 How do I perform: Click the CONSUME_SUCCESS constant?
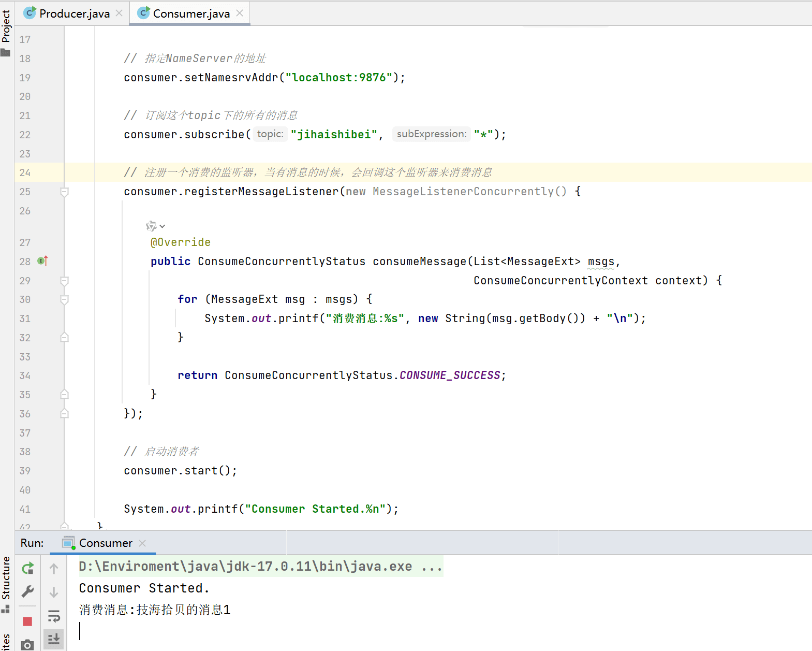(450, 375)
